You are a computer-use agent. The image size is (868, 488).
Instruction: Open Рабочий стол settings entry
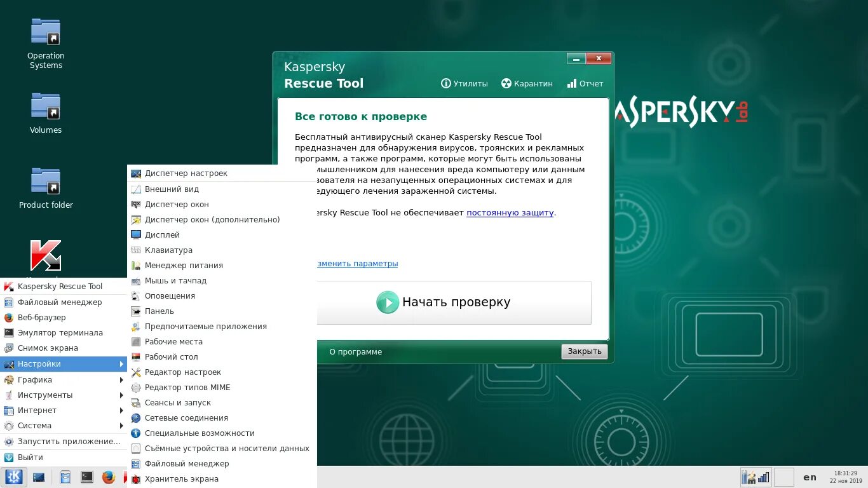coord(222,357)
